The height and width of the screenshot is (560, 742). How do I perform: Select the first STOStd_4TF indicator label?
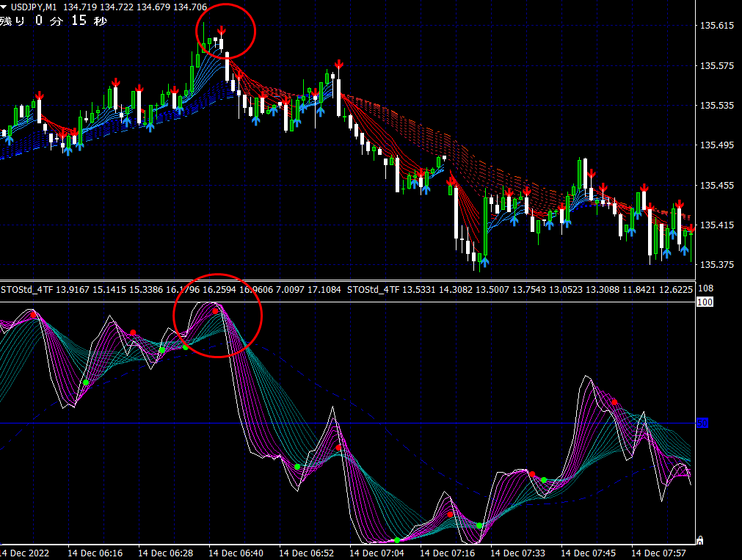27,289
